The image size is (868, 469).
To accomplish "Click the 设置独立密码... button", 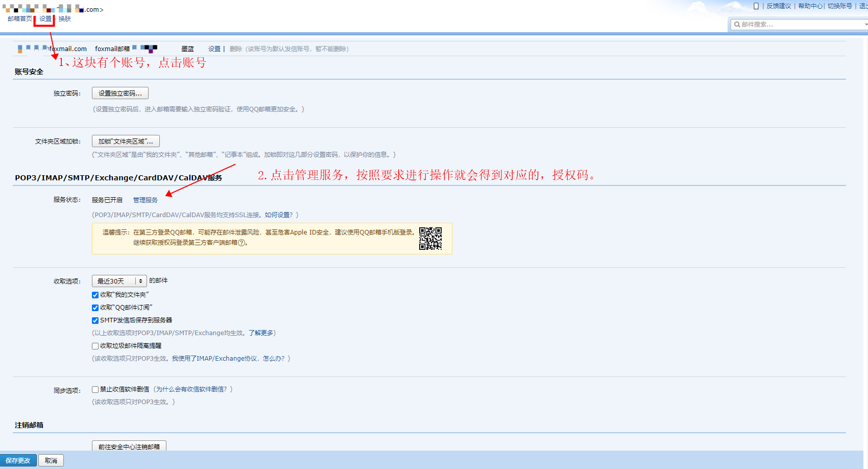I will (x=120, y=93).
